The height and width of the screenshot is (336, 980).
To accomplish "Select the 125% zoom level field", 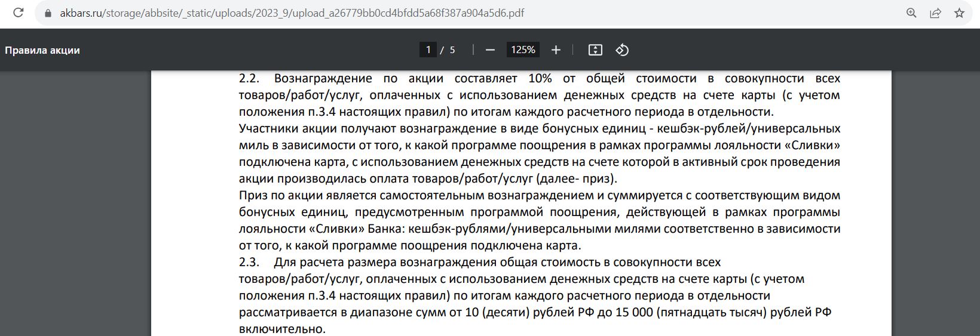I will point(523,50).
